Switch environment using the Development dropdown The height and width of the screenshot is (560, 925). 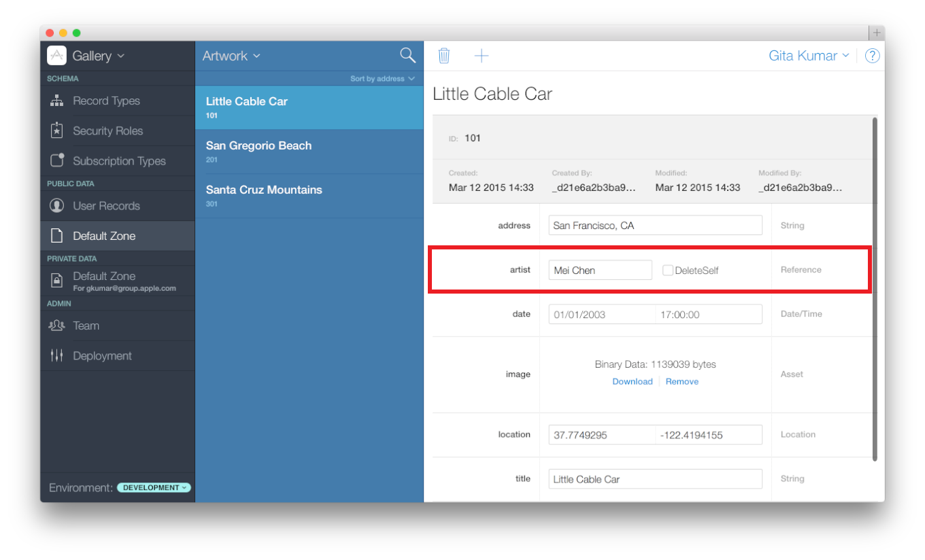(154, 488)
